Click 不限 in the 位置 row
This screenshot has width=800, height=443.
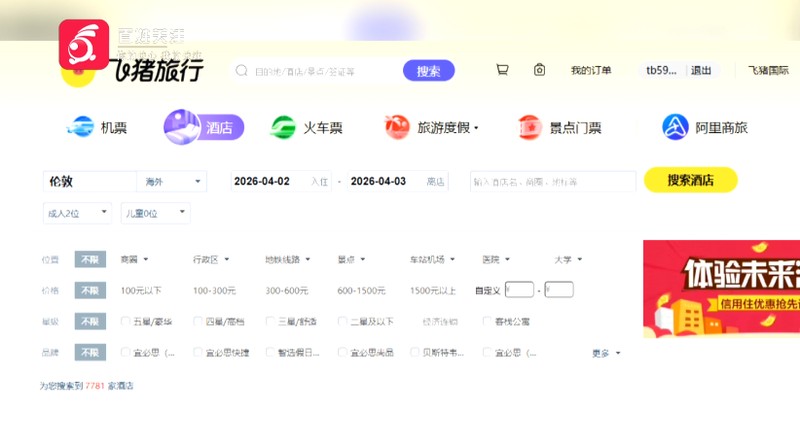pyautogui.click(x=90, y=259)
